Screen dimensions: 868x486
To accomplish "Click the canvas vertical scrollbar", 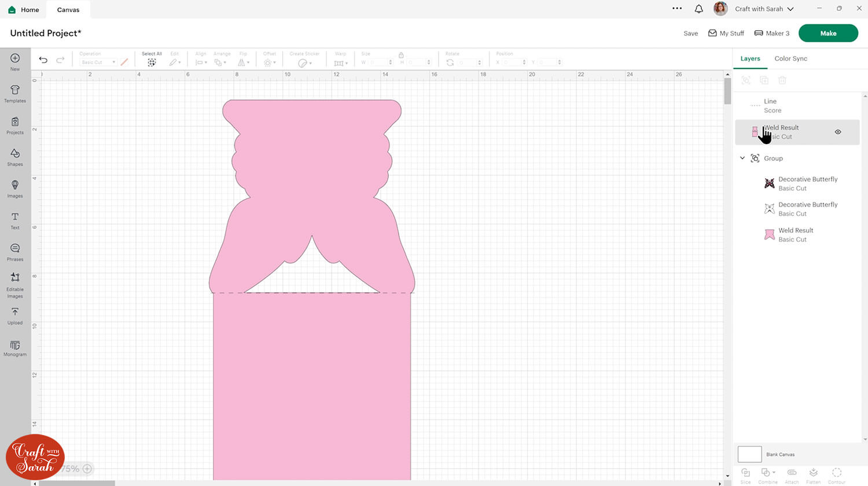I will click(727, 91).
